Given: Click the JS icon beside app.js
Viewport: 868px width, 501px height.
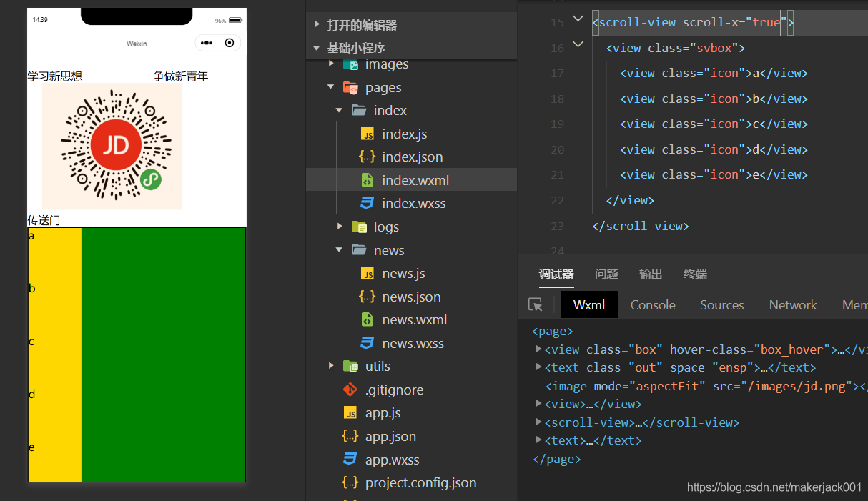Looking at the screenshot, I should point(350,413).
